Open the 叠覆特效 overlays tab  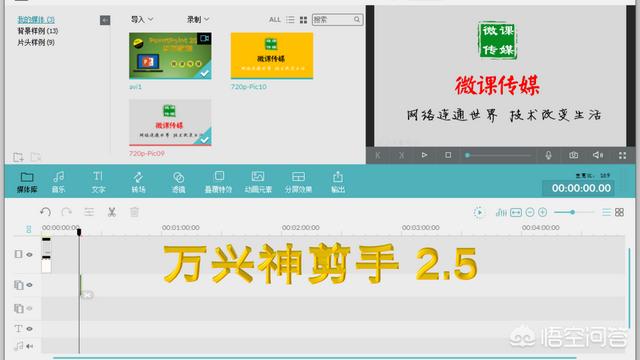click(x=218, y=182)
